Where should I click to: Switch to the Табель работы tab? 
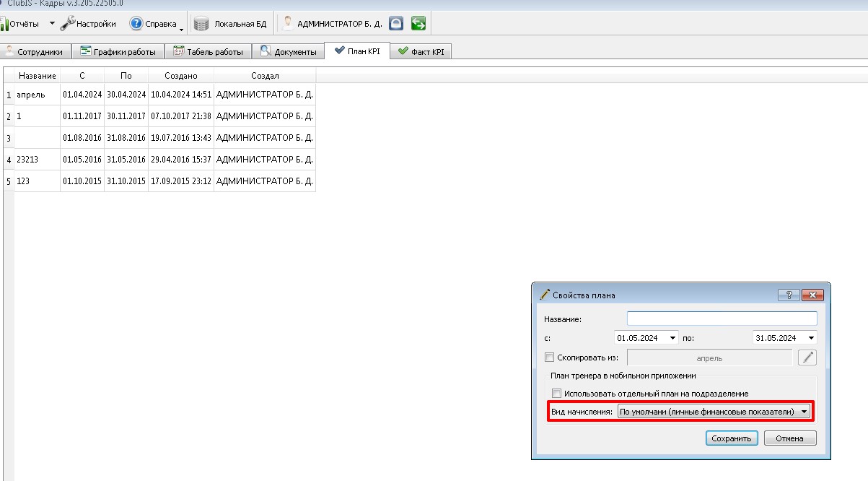pos(209,52)
